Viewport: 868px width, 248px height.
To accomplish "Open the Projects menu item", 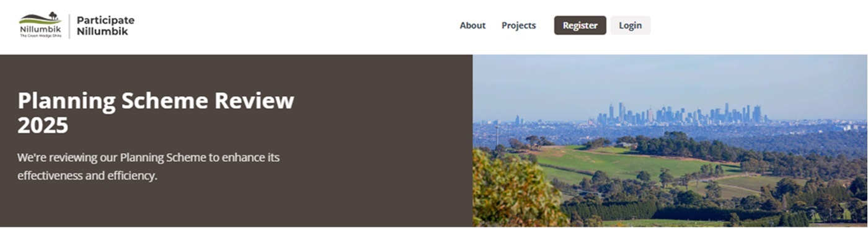I will [x=519, y=25].
